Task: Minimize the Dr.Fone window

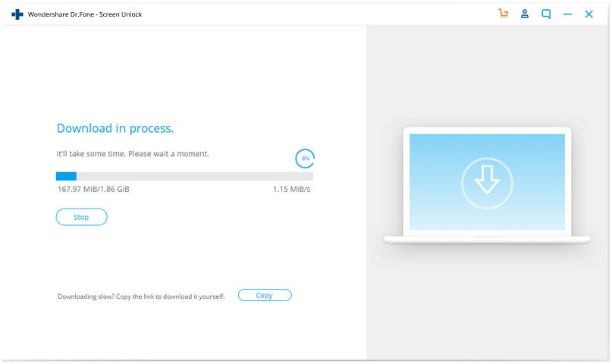Action: [x=567, y=14]
